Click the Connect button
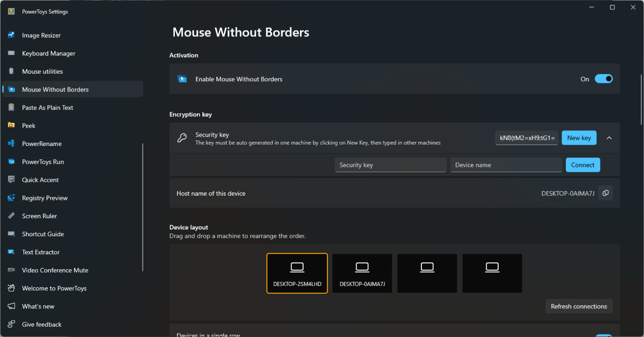The height and width of the screenshot is (337, 644). point(583,165)
